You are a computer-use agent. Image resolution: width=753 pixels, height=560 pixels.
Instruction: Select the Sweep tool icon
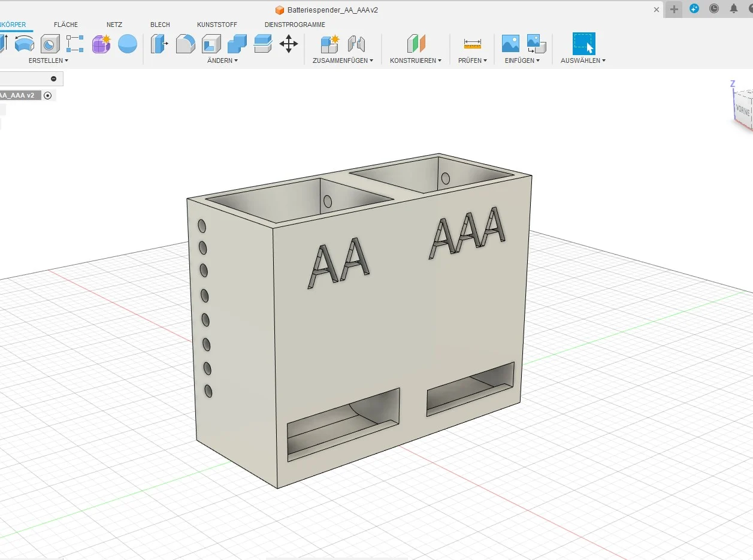click(x=24, y=44)
